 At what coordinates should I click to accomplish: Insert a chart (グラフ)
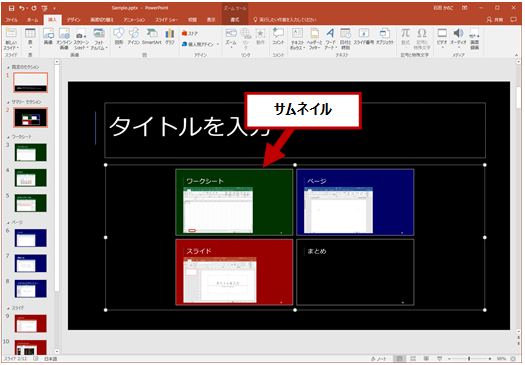[170, 36]
